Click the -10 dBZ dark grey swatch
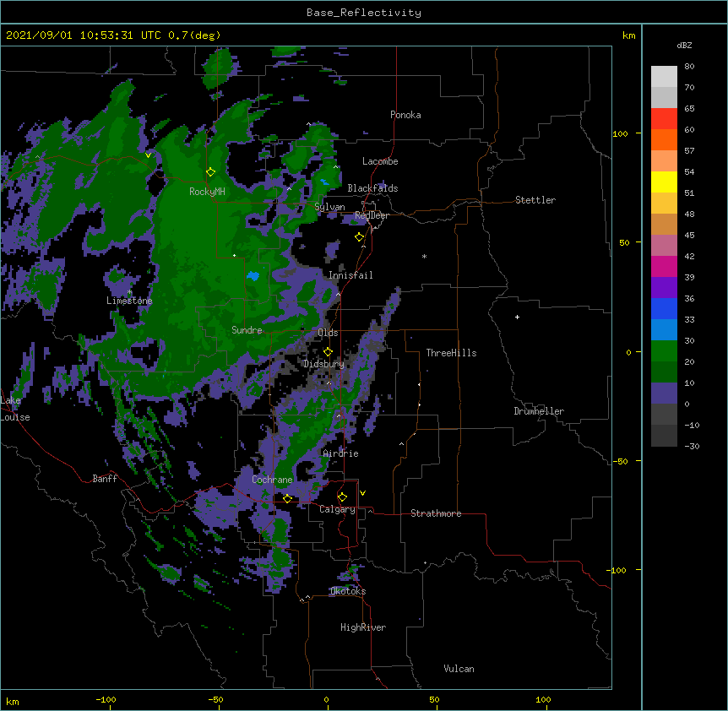728x711 pixels. tap(664, 436)
